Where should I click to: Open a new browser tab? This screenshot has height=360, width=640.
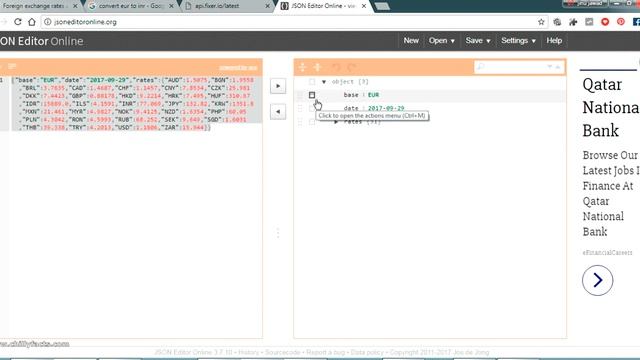382,6
